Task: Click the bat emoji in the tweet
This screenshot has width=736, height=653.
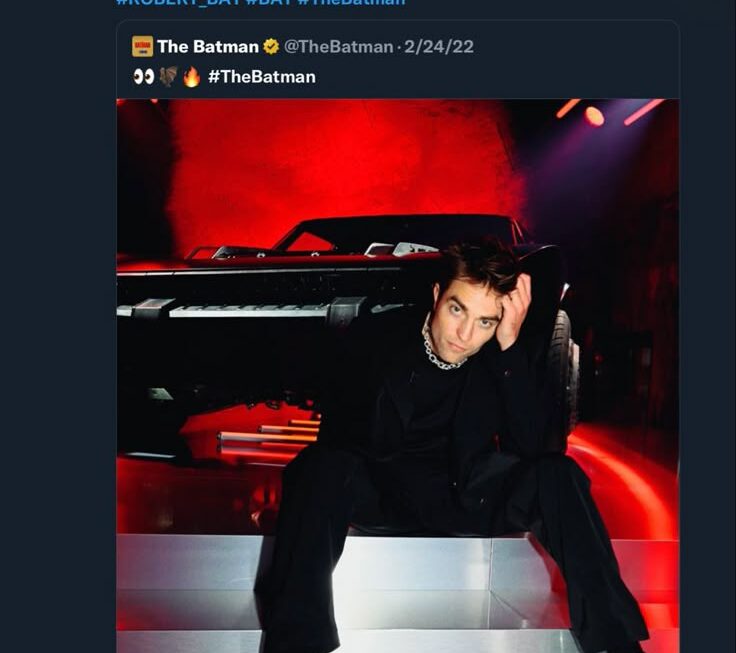Action: pos(167,77)
